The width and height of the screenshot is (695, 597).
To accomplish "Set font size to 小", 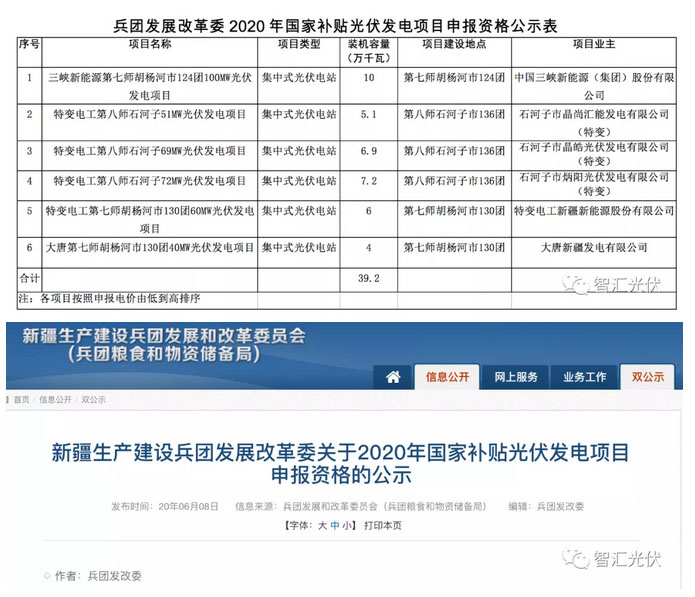I will click(347, 525).
